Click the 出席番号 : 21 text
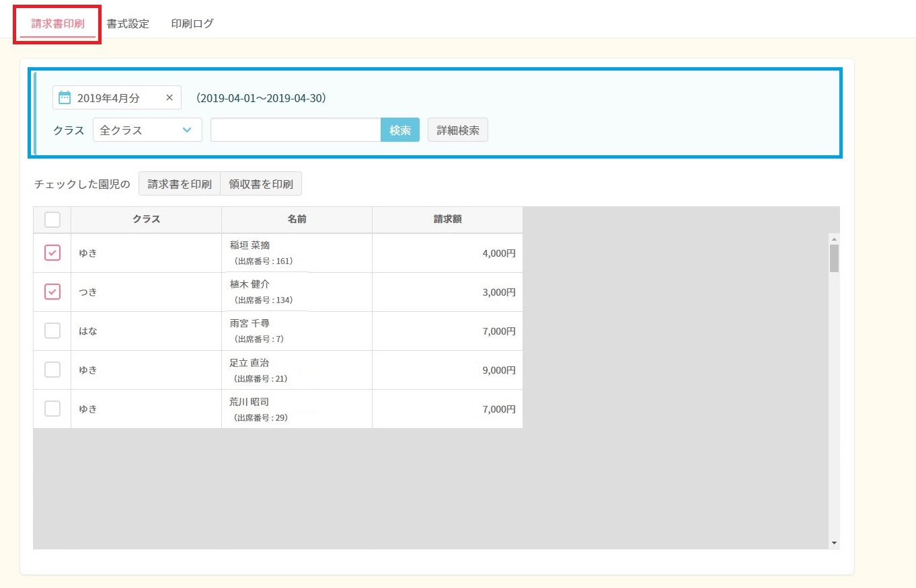916x588 pixels. [261, 378]
